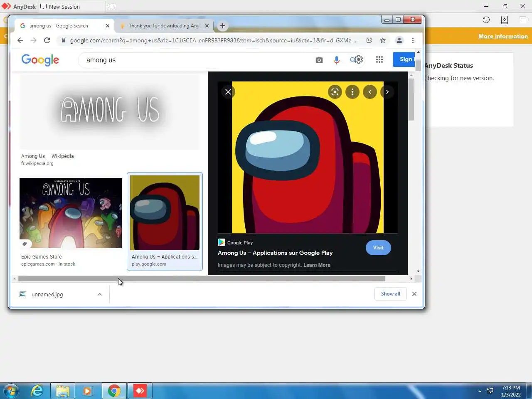Viewport: 532px width, 399px height.
Task: Open a new Chrome tab
Action: click(x=223, y=26)
